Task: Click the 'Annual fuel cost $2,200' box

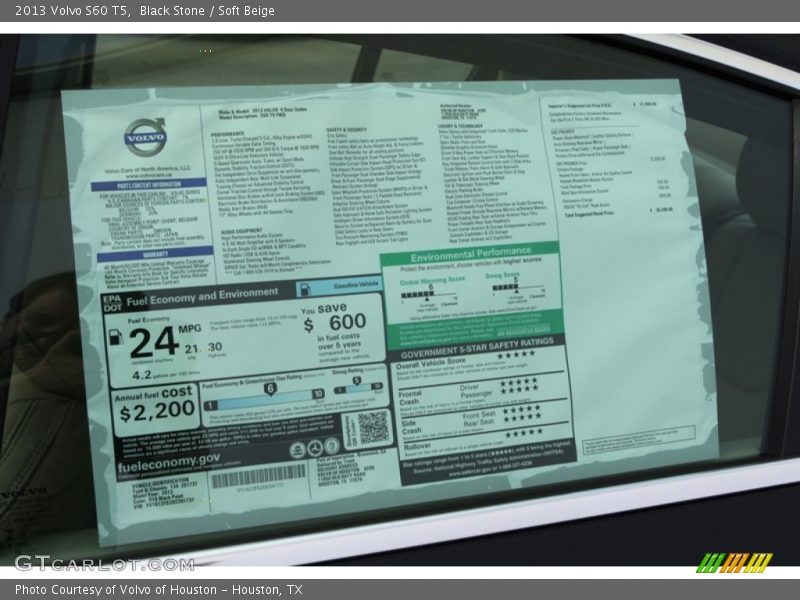Action: pos(156,408)
